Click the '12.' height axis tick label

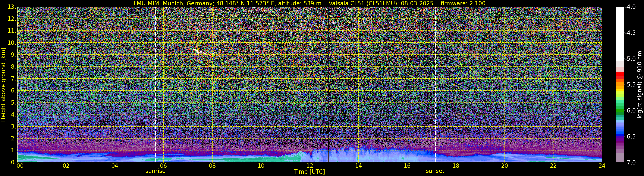coord(12,19)
